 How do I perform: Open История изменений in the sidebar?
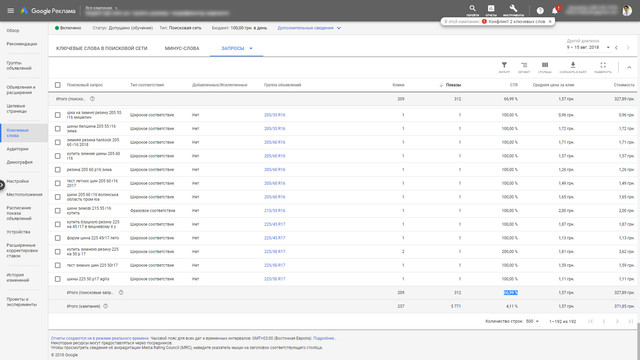coord(18,278)
